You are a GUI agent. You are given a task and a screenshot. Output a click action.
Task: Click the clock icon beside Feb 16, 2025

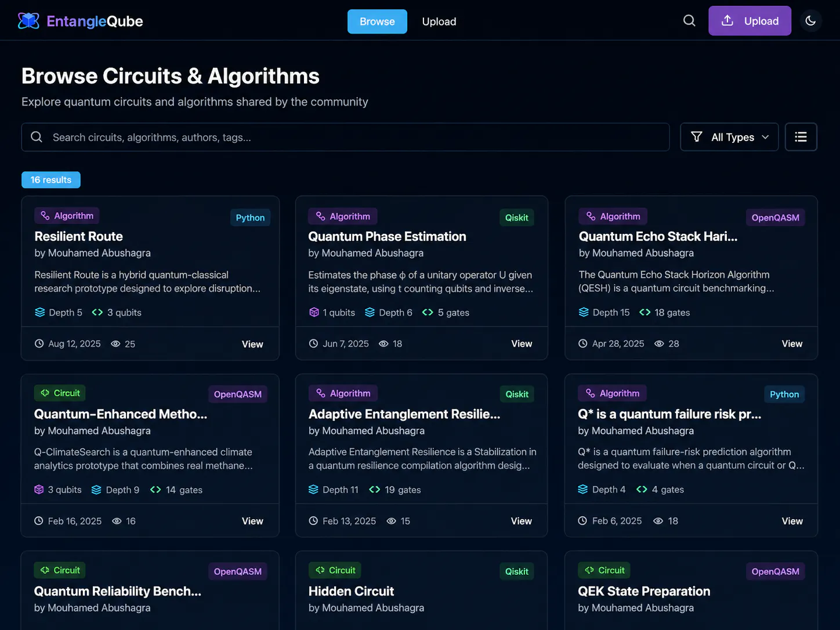pyautogui.click(x=38, y=521)
